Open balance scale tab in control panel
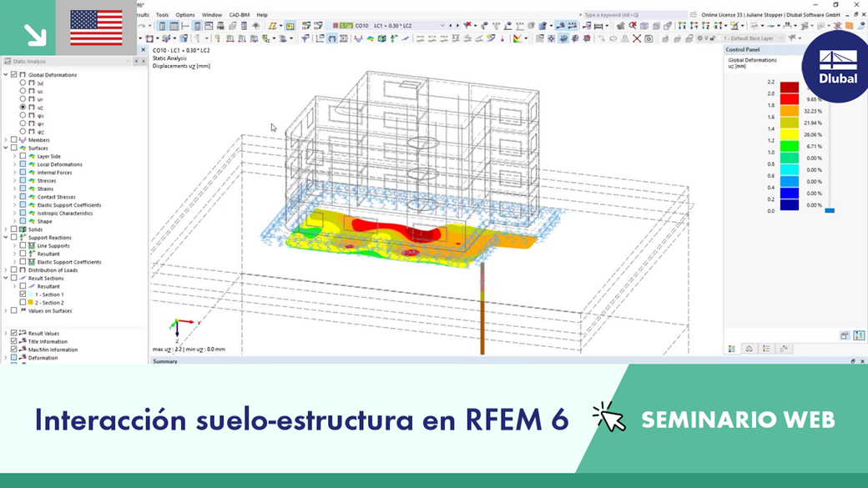The height and width of the screenshot is (488, 868). pos(749,349)
